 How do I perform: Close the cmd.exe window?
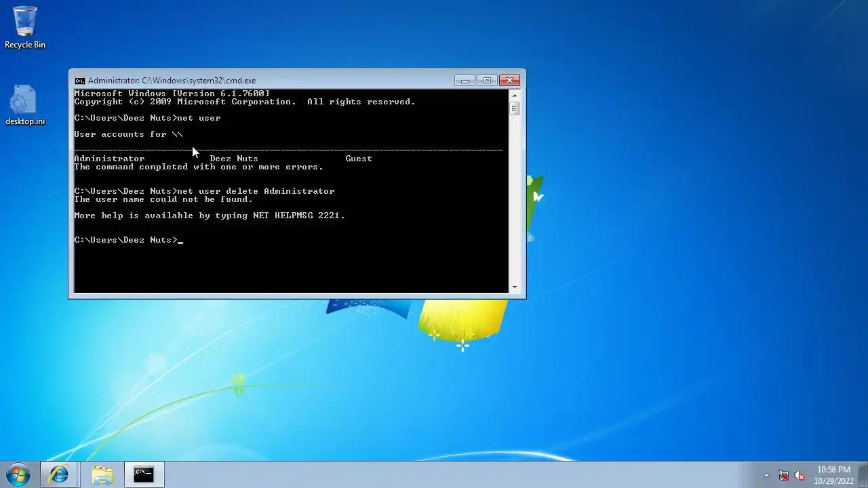(509, 81)
